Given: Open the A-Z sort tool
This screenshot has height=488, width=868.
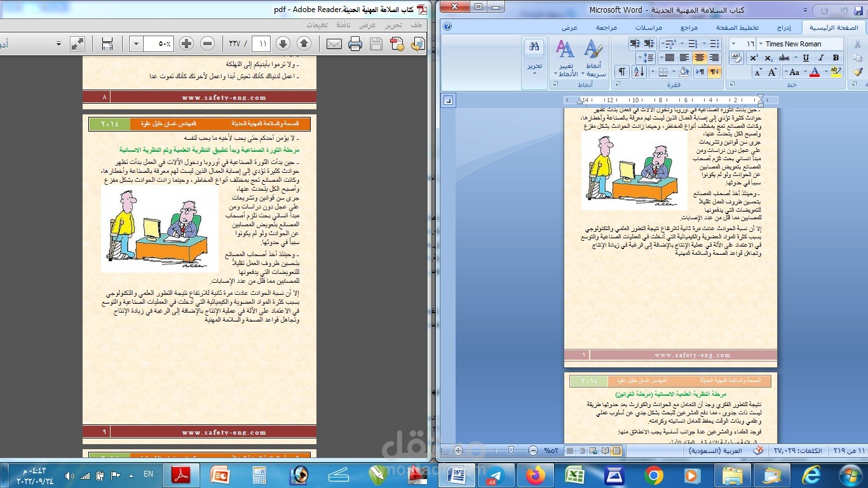Looking at the screenshot, I should point(639,72).
